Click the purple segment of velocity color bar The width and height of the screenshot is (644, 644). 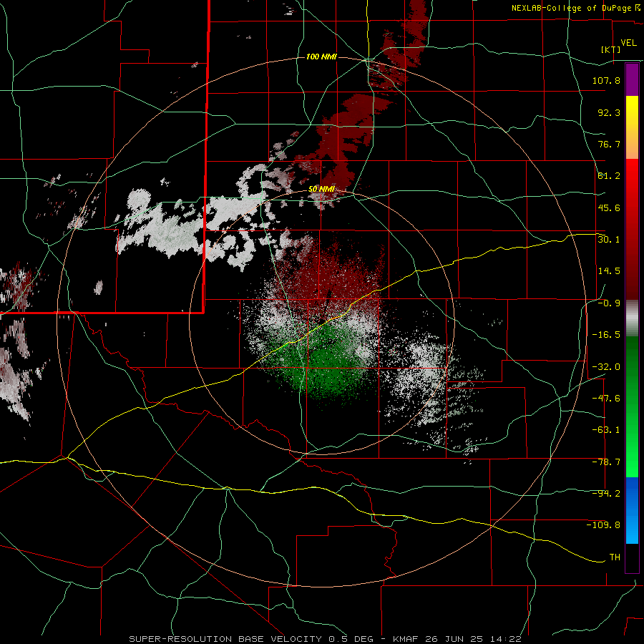pyautogui.click(x=632, y=79)
